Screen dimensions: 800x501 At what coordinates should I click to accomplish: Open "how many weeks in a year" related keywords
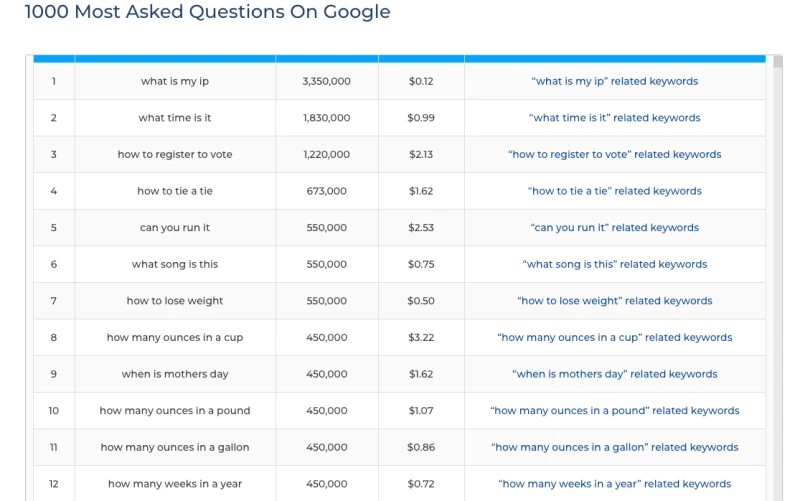point(614,484)
